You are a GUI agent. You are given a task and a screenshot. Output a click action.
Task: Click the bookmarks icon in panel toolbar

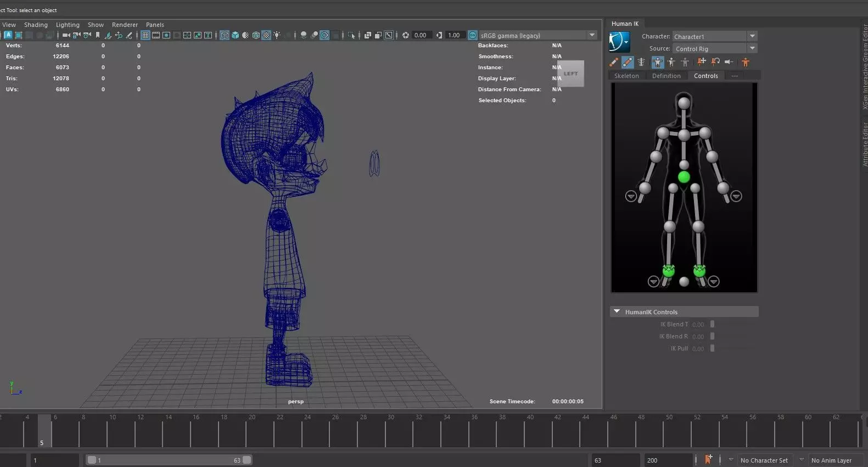[x=98, y=35]
